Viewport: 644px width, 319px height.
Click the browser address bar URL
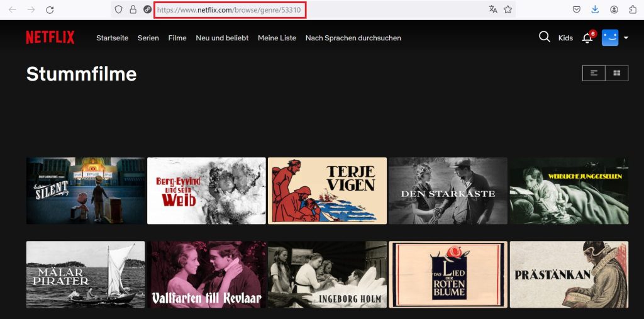(230, 9)
